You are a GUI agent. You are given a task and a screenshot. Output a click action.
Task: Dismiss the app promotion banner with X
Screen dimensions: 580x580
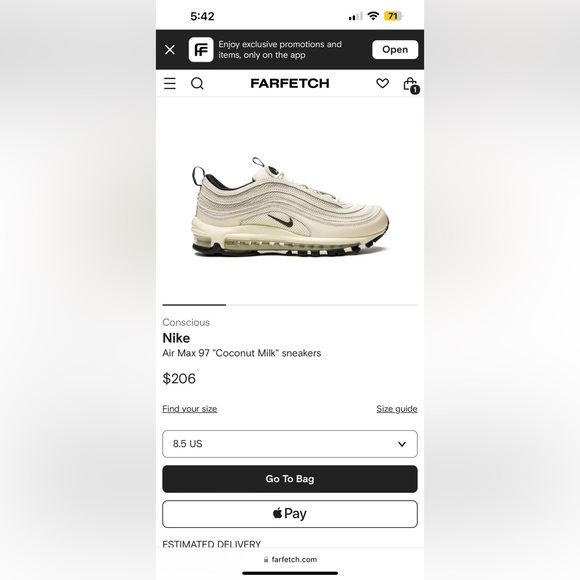click(x=170, y=50)
